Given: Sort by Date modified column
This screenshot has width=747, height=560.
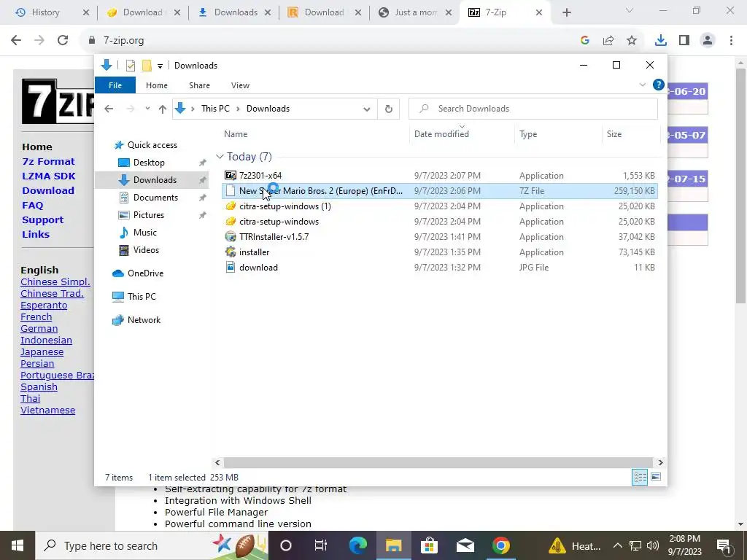Looking at the screenshot, I should point(441,134).
